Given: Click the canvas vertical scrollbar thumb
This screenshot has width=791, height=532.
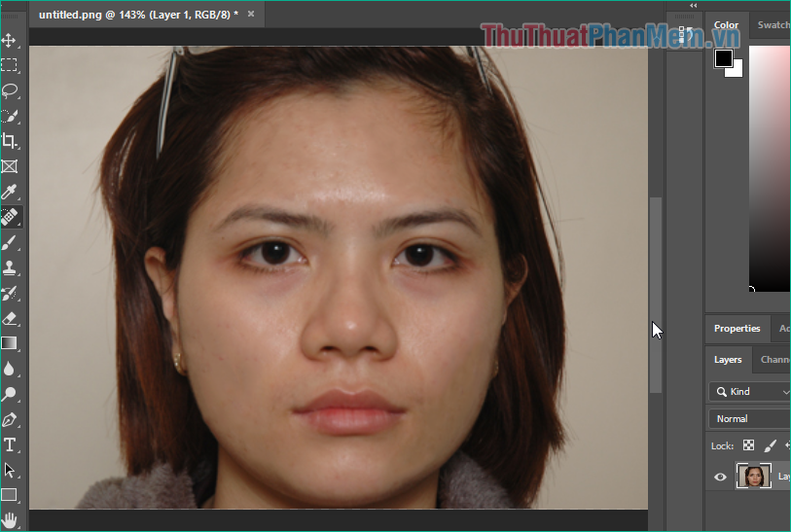Looking at the screenshot, I should tap(656, 295).
